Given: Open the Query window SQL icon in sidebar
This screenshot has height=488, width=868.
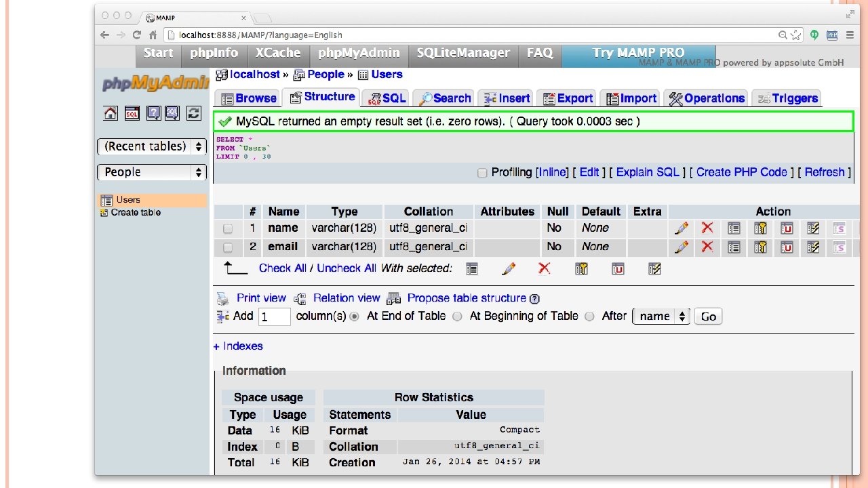Looking at the screenshot, I should [x=132, y=113].
